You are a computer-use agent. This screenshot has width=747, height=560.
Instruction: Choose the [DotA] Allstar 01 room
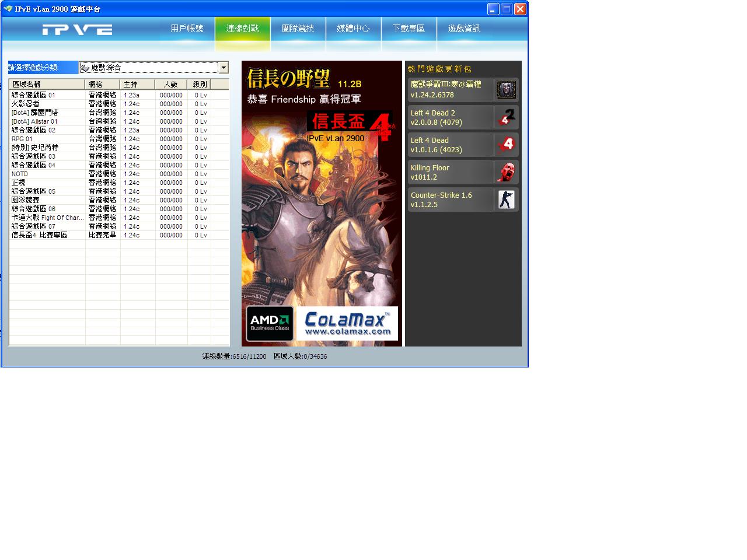click(x=119, y=121)
